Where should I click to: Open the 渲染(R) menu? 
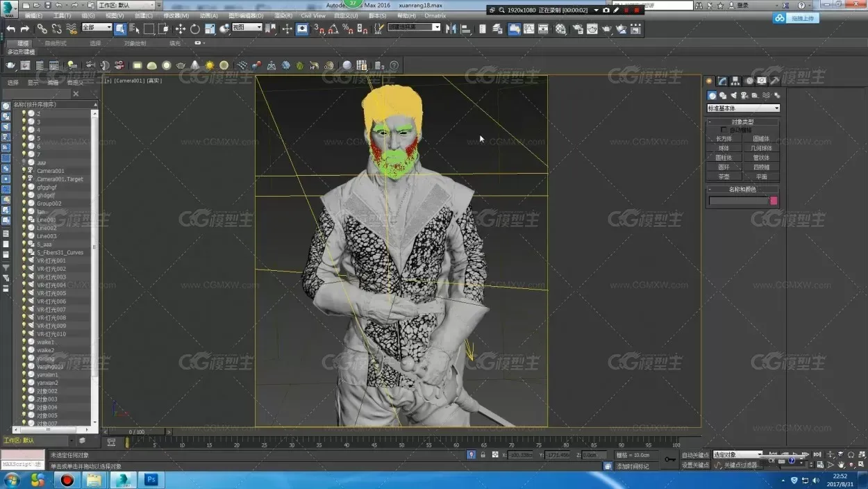coord(283,15)
